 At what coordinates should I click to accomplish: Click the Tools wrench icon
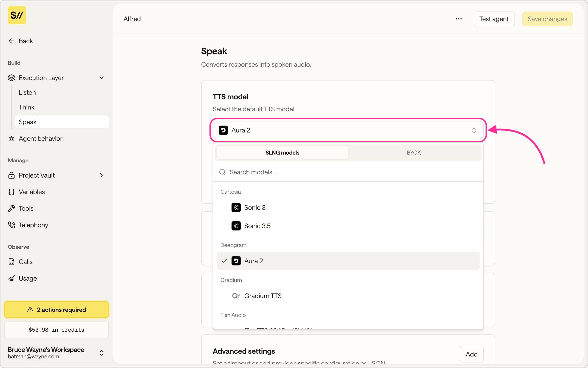(x=11, y=208)
